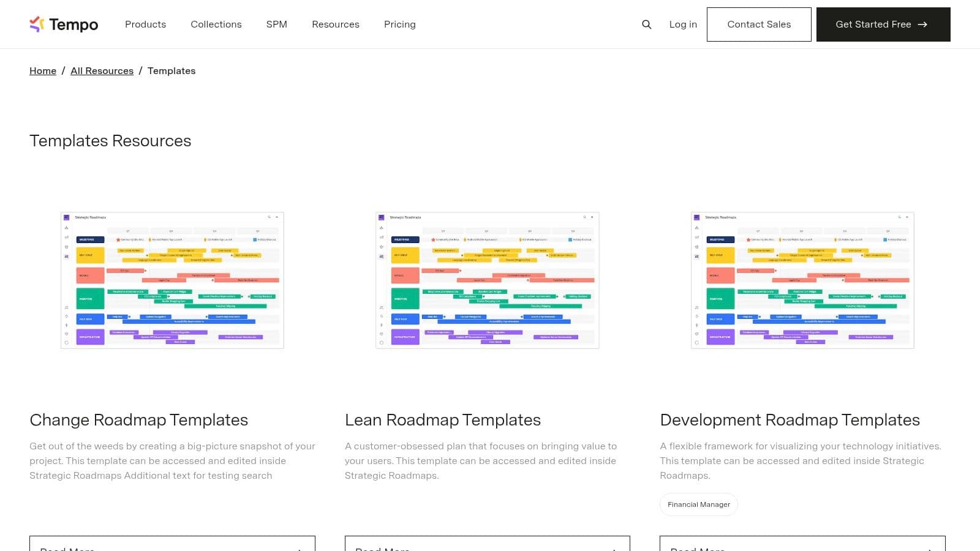Select SPM in the navigation bar
This screenshot has width=980, height=551.
tap(276, 24)
